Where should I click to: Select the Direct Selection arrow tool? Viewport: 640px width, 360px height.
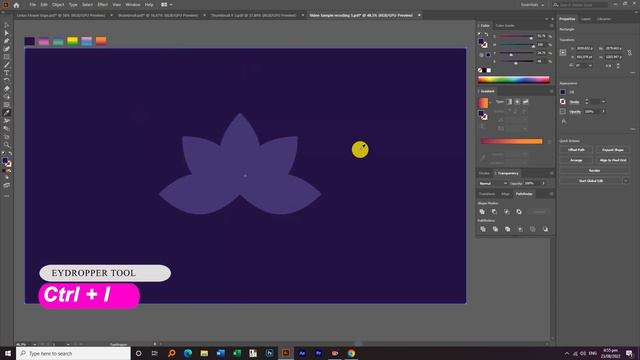point(7,33)
